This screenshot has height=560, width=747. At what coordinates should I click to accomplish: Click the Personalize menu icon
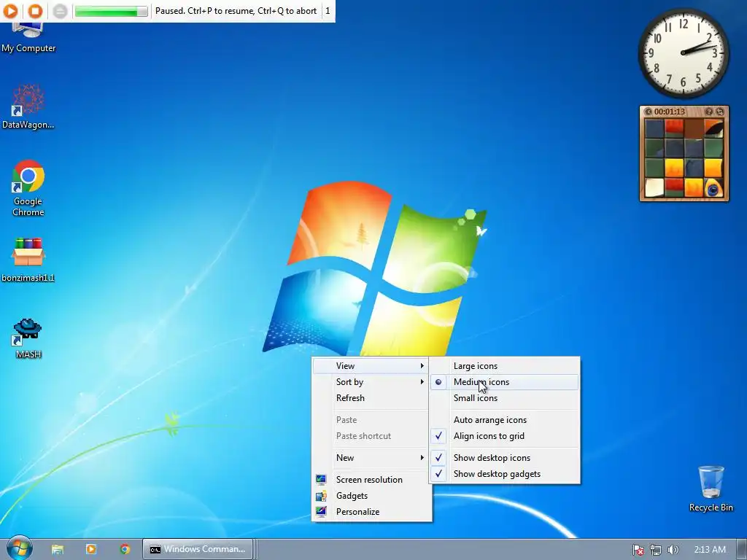[321, 512]
